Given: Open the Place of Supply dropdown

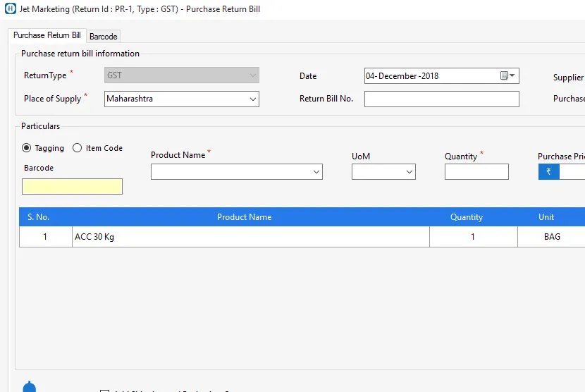Looking at the screenshot, I should pyautogui.click(x=252, y=99).
